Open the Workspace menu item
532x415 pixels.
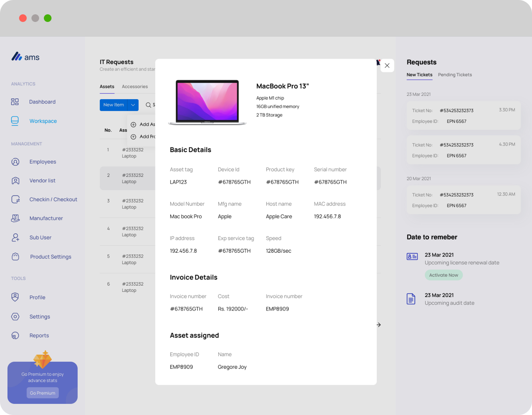pyautogui.click(x=43, y=121)
